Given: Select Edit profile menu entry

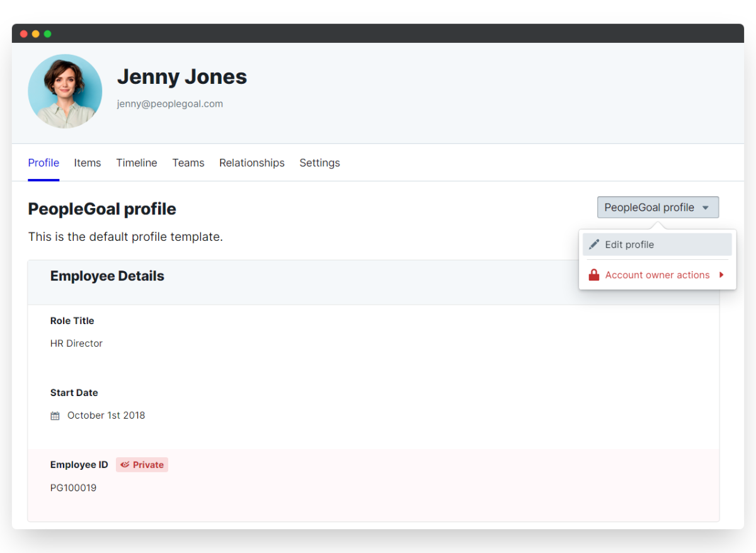Looking at the screenshot, I should (657, 245).
